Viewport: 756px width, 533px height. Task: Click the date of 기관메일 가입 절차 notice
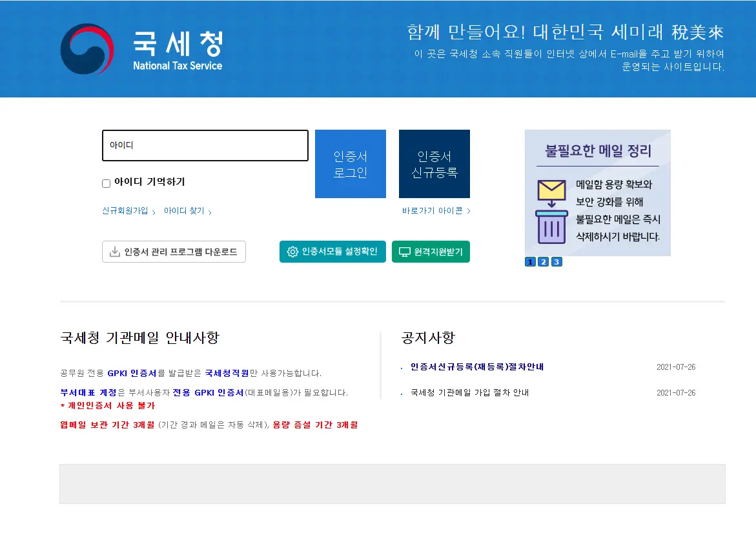(x=676, y=393)
